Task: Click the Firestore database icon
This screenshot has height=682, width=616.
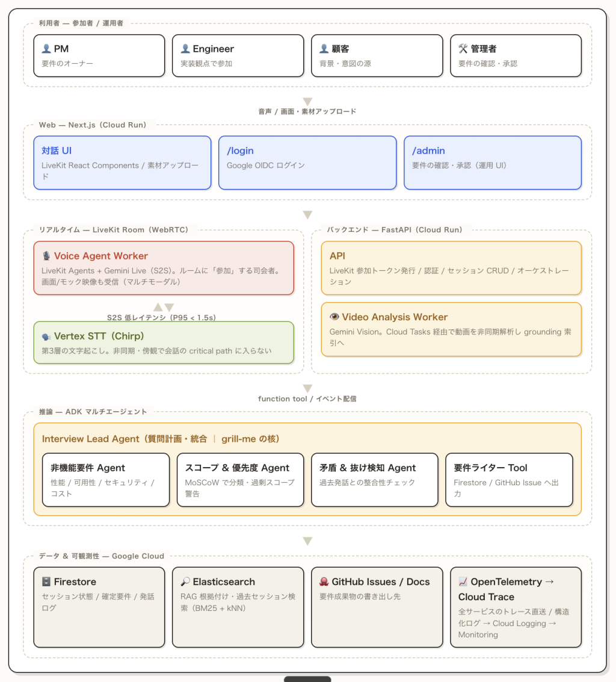Action: click(x=46, y=581)
